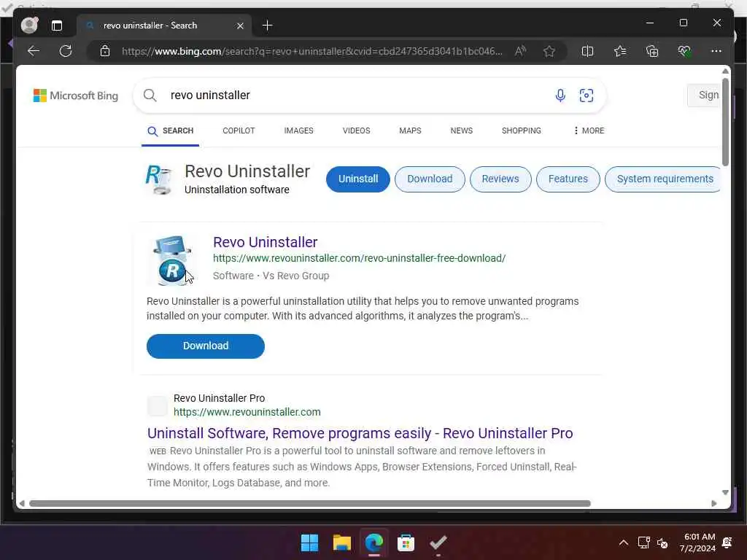
Task: Open Edge Settings and more menu
Action: pos(716,51)
